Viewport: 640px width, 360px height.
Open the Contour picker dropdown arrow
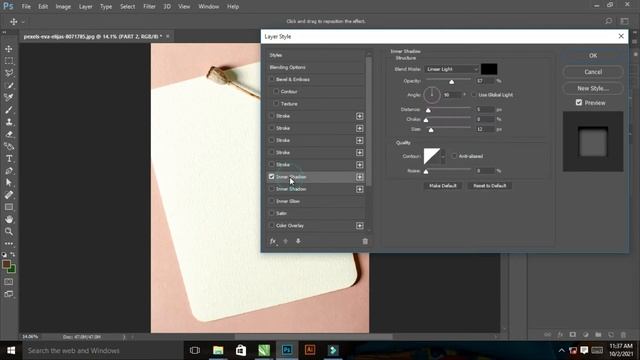443,156
